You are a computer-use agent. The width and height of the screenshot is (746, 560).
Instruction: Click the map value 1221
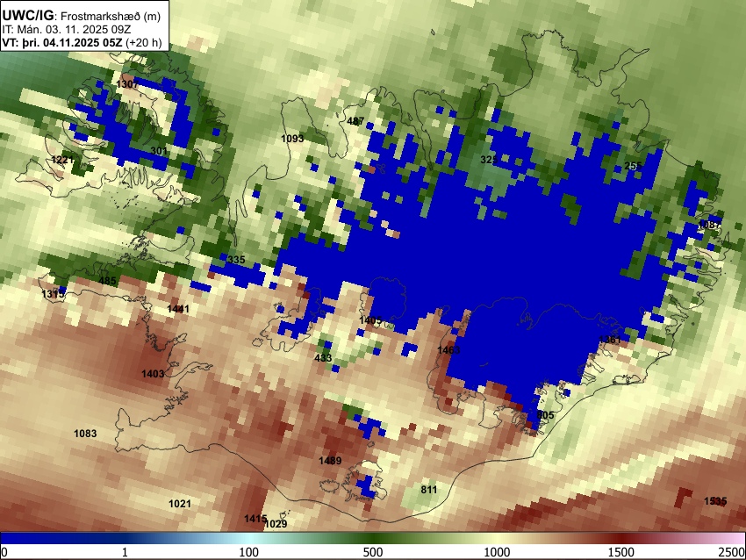[x=62, y=160]
